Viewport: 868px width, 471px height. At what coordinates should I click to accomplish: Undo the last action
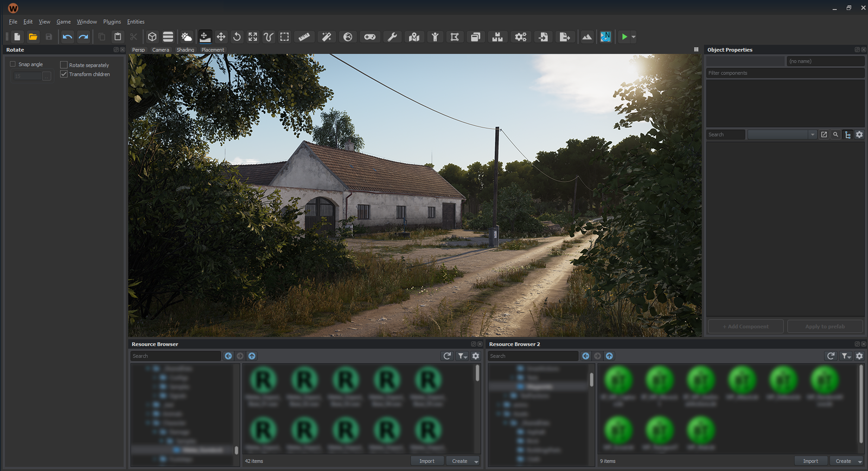(67, 37)
